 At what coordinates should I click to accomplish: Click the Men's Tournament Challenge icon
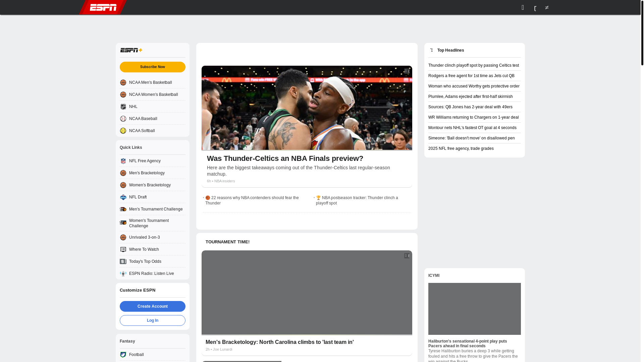click(123, 209)
